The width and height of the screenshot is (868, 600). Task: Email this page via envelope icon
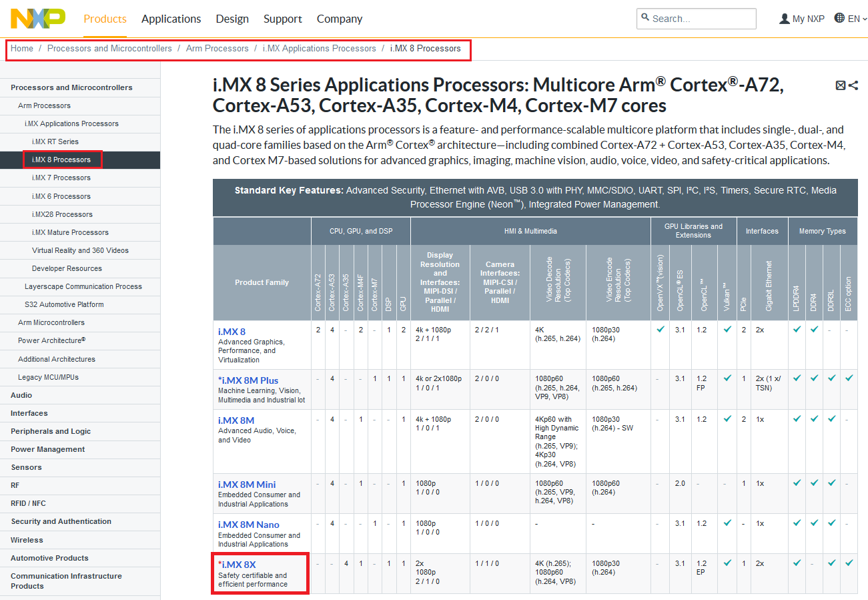point(841,85)
